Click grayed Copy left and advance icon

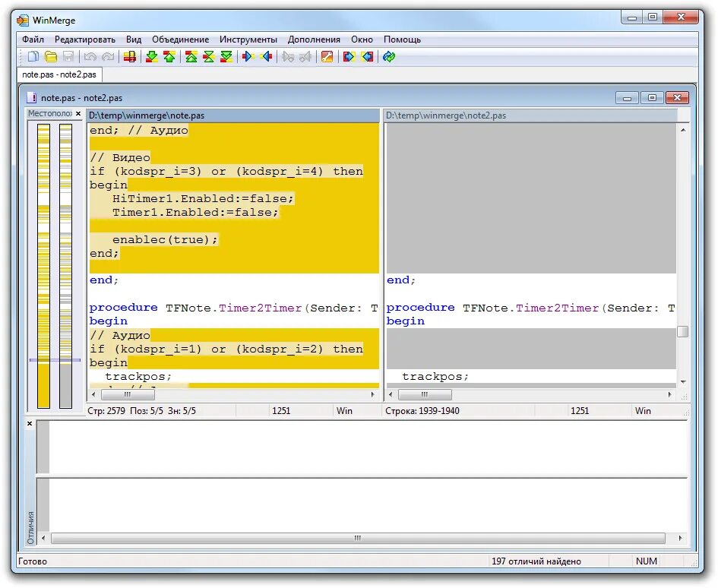click(305, 57)
